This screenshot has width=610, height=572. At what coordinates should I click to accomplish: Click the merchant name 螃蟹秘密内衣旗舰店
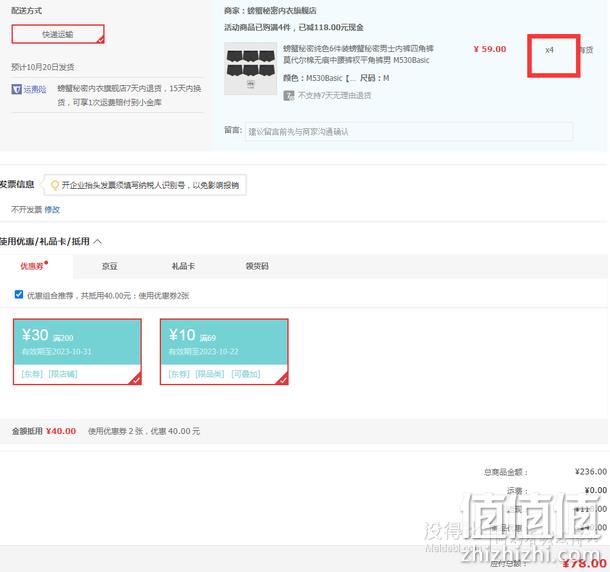282,11
